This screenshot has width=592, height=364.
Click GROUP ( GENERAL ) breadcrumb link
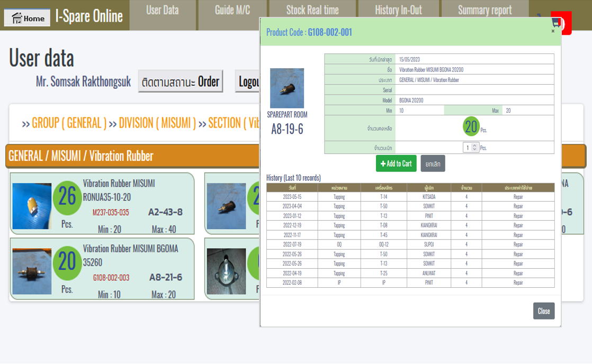[69, 123]
